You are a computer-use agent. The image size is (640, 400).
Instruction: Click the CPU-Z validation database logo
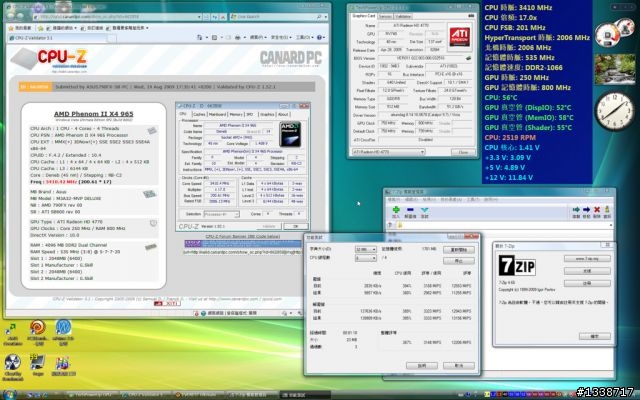[49, 60]
